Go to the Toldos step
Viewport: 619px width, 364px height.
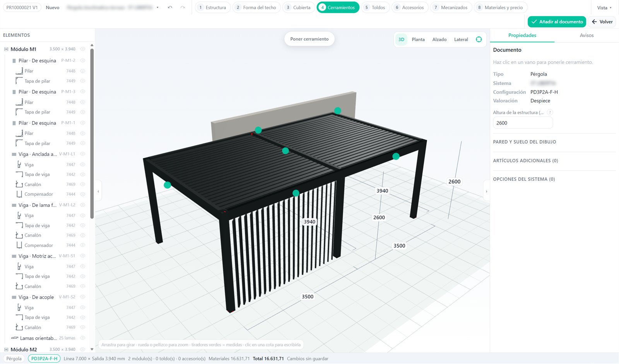coord(375,7)
